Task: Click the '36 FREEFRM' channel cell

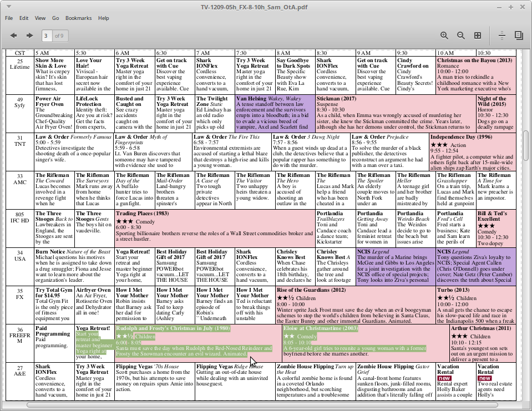Action: coord(19,344)
